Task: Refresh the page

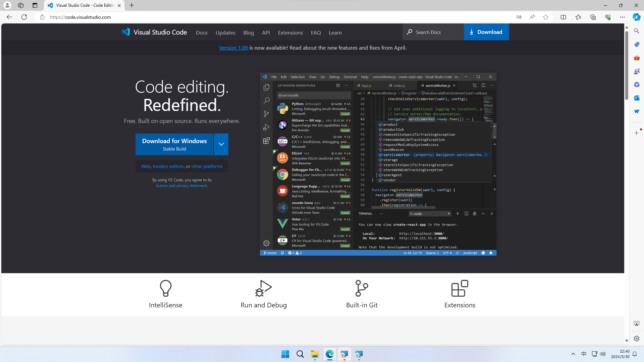Action: [x=24, y=17]
